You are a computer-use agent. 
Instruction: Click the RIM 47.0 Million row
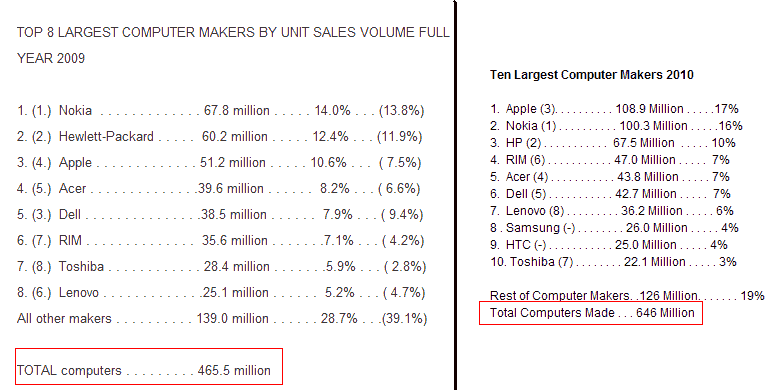tap(610, 160)
